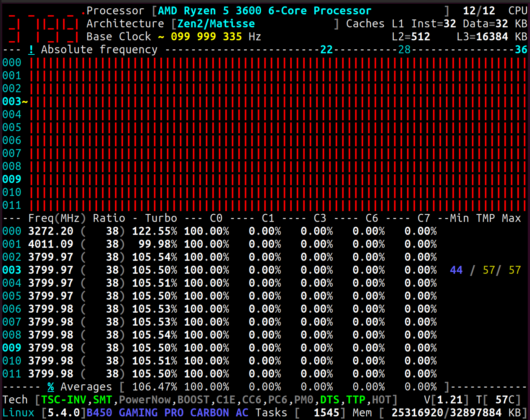The height and width of the screenshot is (420, 530).
Task: Click the frequency value 3272.20 for core 000
Action: (x=51, y=231)
